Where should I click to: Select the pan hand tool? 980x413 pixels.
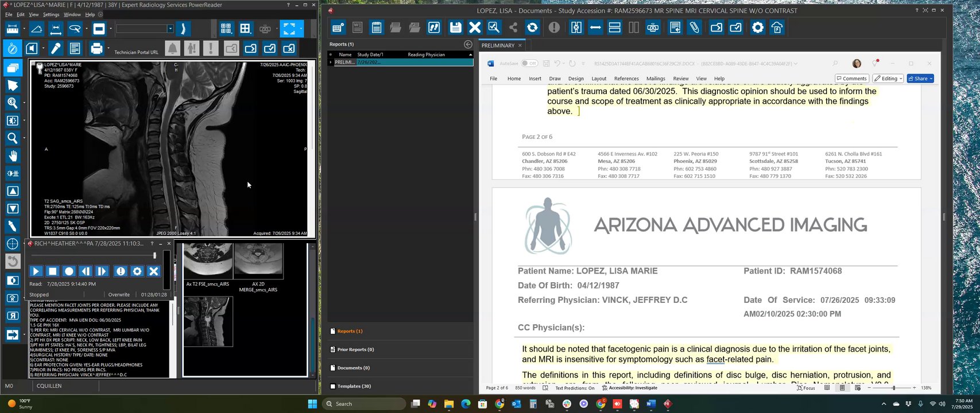click(12, 156)
